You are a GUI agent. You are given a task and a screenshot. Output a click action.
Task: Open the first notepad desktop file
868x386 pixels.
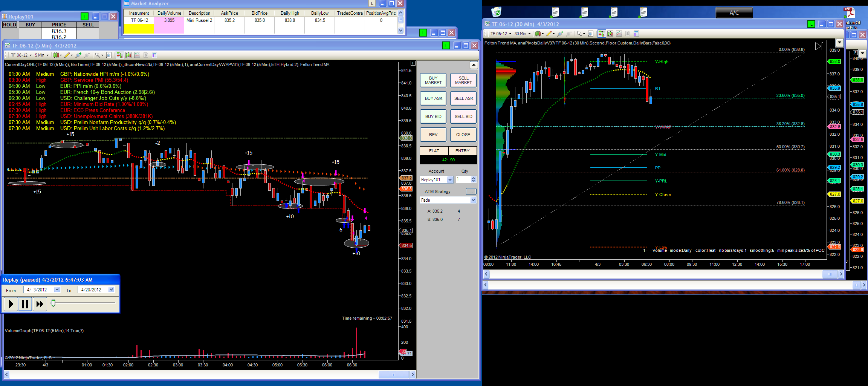pyautogui.click(x=555, y=12)
